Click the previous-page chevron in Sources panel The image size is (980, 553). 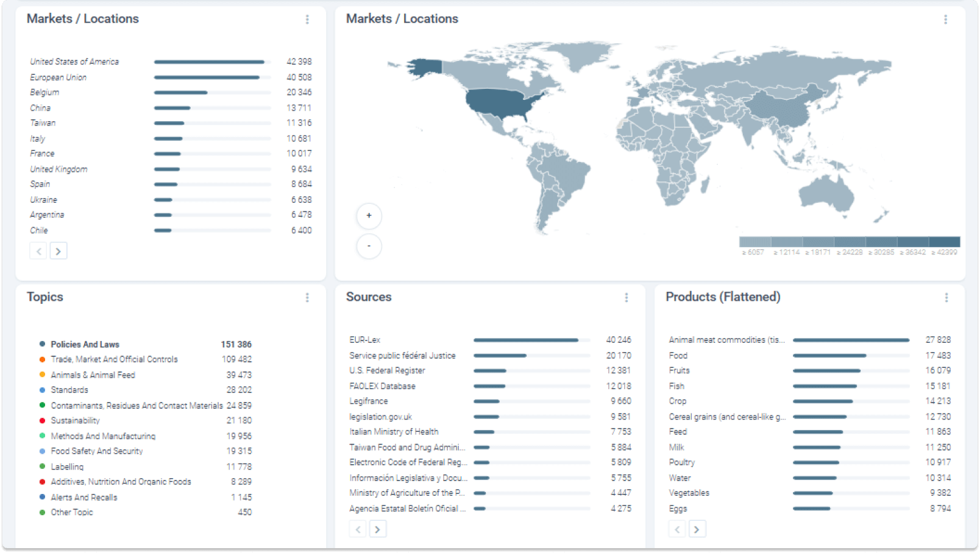tap(358, 529)
